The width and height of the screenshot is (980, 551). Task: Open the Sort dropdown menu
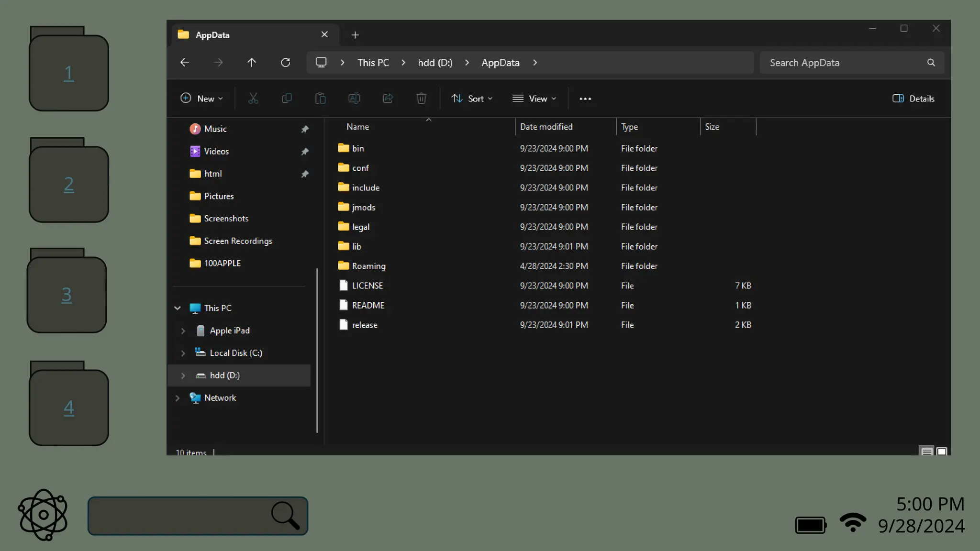(471, 99)
